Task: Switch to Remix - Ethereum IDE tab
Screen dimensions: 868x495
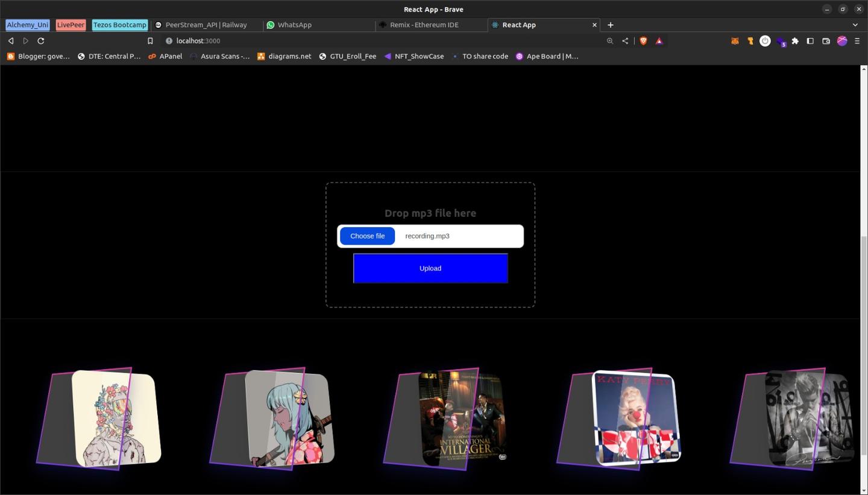Action: click(x=431, y=25)
